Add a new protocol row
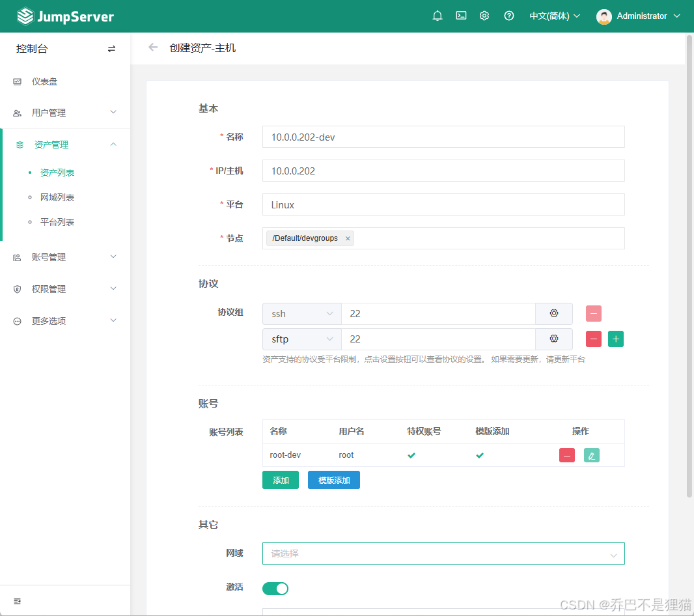The image size is (694, 616). tap(616, 339)
